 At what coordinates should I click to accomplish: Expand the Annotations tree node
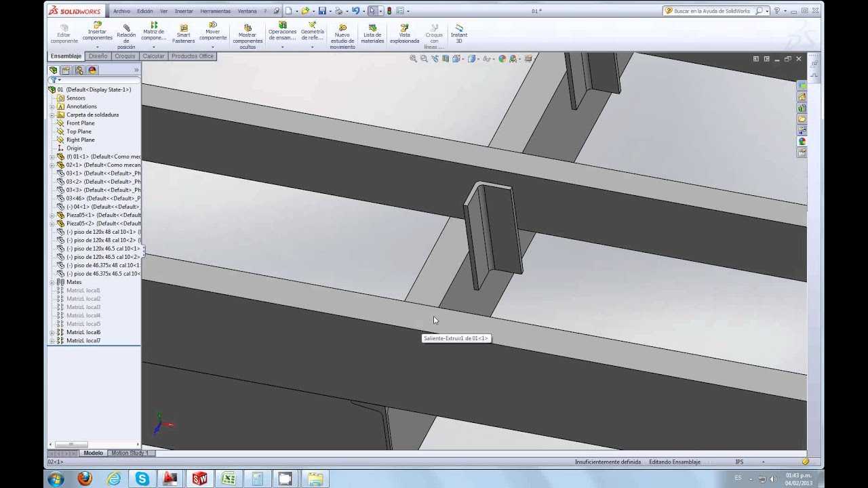(x=52, y=106)
